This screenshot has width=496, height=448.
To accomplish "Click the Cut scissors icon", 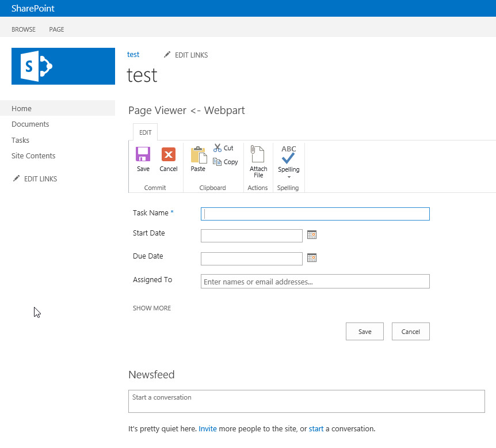I will [218, 148].
